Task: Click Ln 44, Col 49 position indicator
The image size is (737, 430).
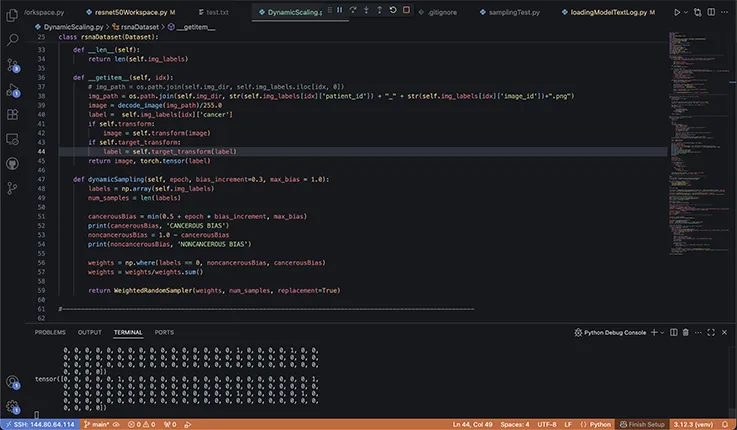Action: [x=472, y=424]
